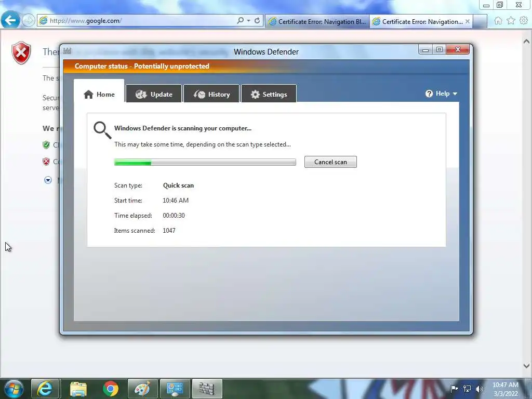Expand the Help dropdown arrow

coord(455,94)
